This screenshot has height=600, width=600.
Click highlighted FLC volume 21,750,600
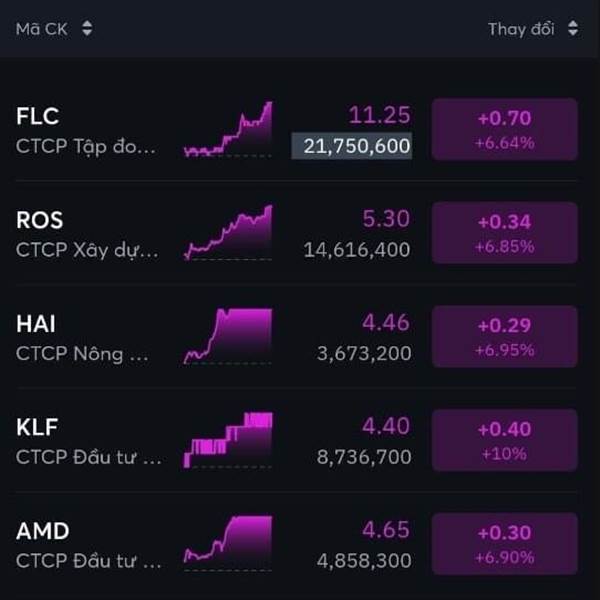tap(351, 146)
